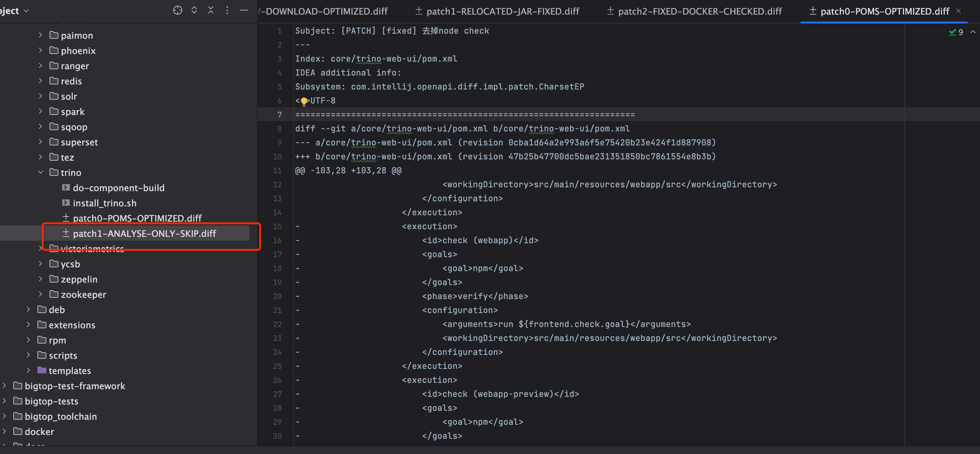The image size is (980, 454).
Task: Click the zookeeper folder icon
Action: pyautogui.click(x=54, y=294)
